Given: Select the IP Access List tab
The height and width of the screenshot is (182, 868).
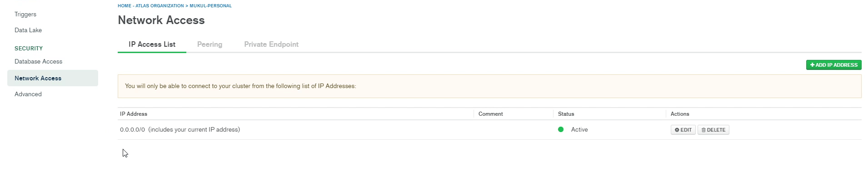Looking at the screenshot, I should pos(152,44).
